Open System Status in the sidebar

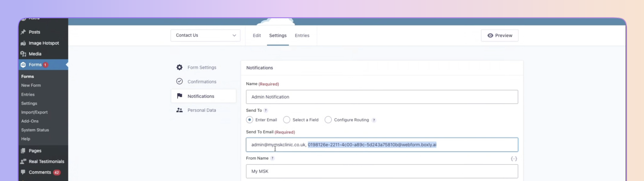tap(35, 130)
